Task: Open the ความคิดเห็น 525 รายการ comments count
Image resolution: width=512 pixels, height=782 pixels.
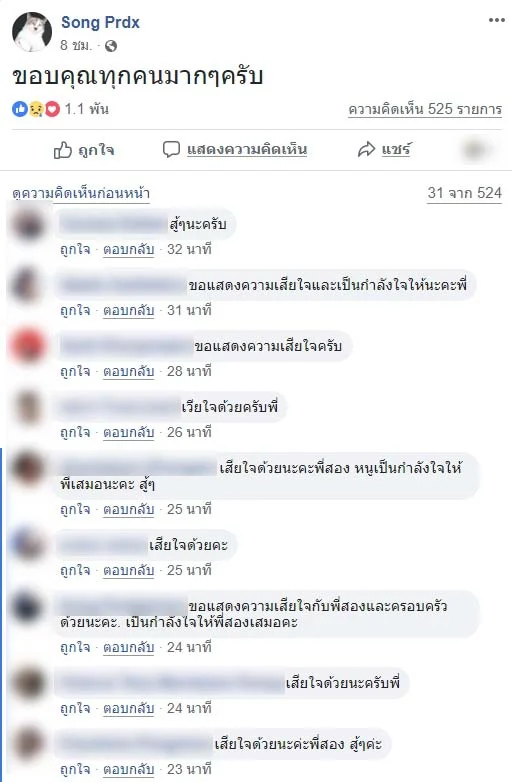Action: point(425,109)
